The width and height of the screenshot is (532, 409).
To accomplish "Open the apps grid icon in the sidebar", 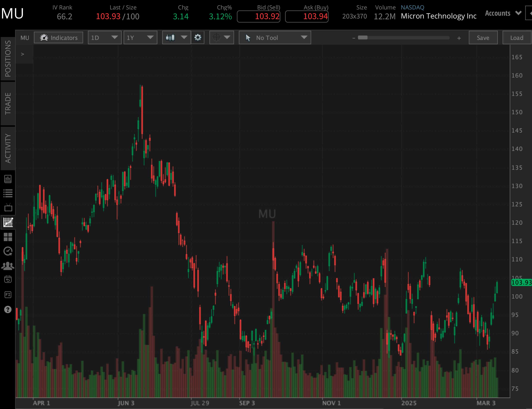I will (x=8, y=237).
